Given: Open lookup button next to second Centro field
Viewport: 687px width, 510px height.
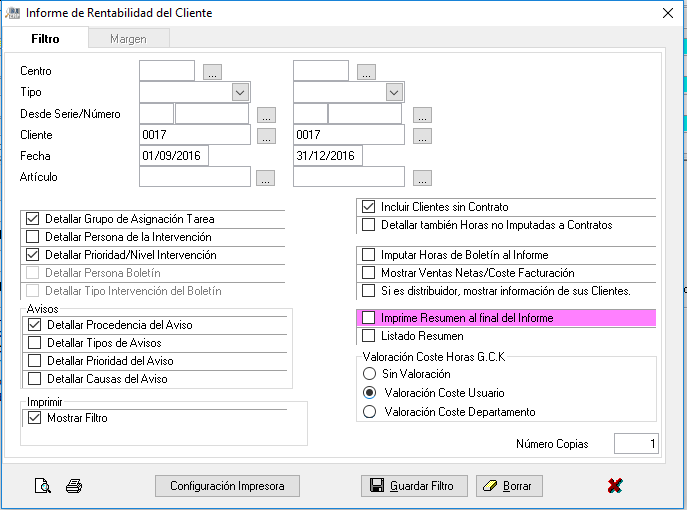Looking at the screenshot, I should coord(366,72).
